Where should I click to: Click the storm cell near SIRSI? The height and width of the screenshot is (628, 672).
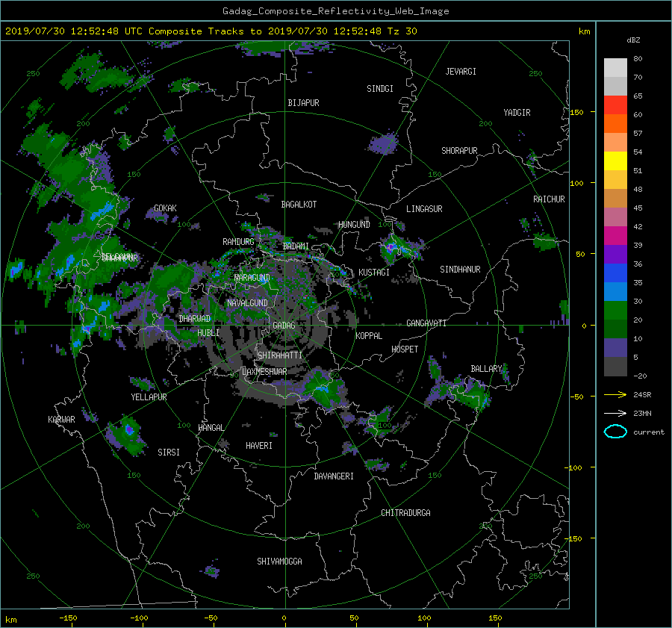pyautogui.click(x=127, y=435)
